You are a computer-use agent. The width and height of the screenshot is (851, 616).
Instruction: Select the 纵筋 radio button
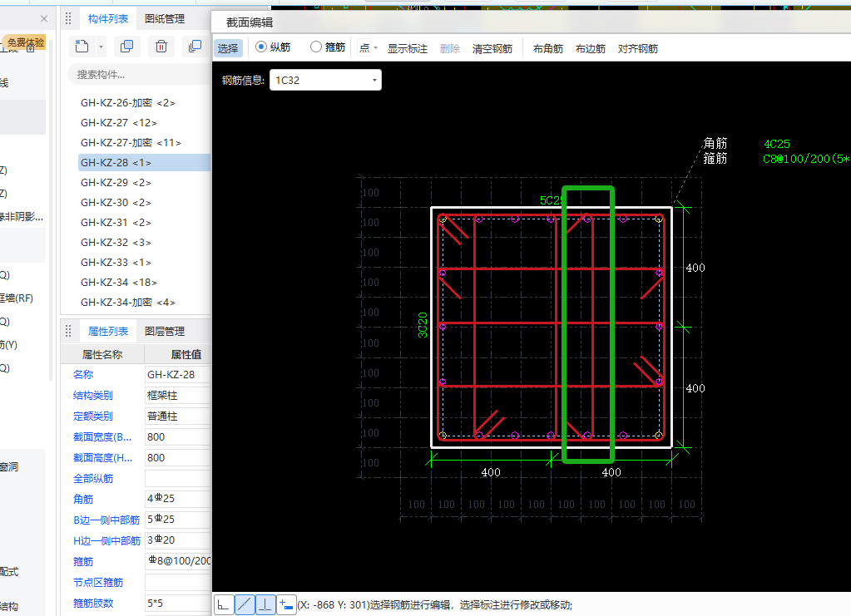click(261, 47)
